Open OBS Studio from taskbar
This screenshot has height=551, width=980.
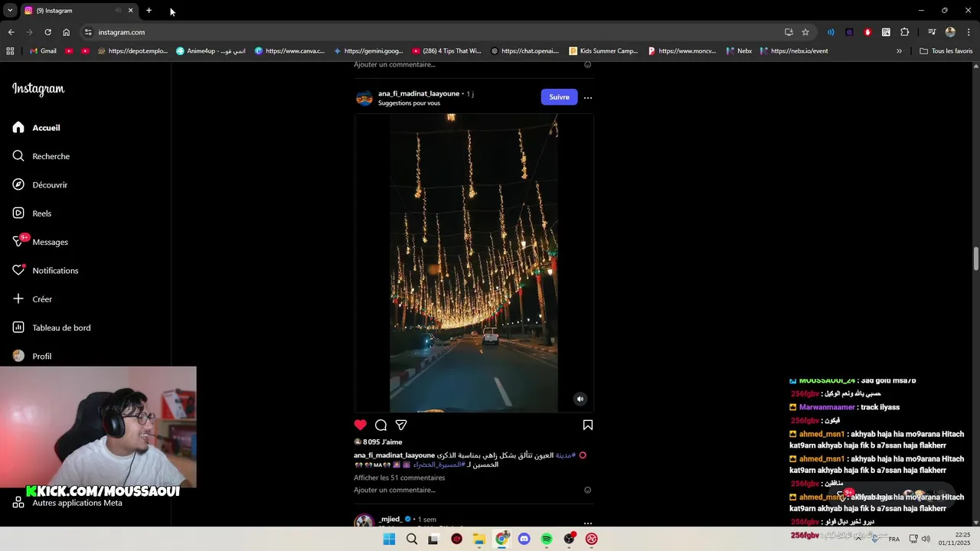tap(569, 539)
